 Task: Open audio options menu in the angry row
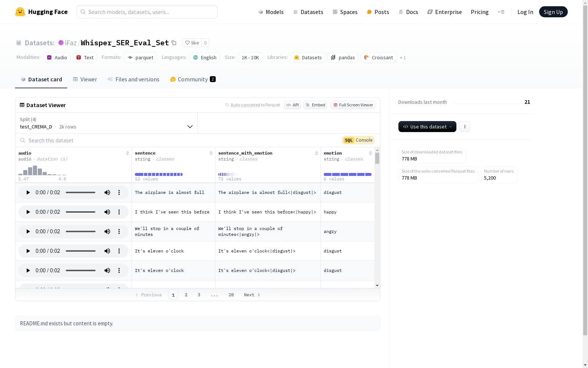[119, 231]
